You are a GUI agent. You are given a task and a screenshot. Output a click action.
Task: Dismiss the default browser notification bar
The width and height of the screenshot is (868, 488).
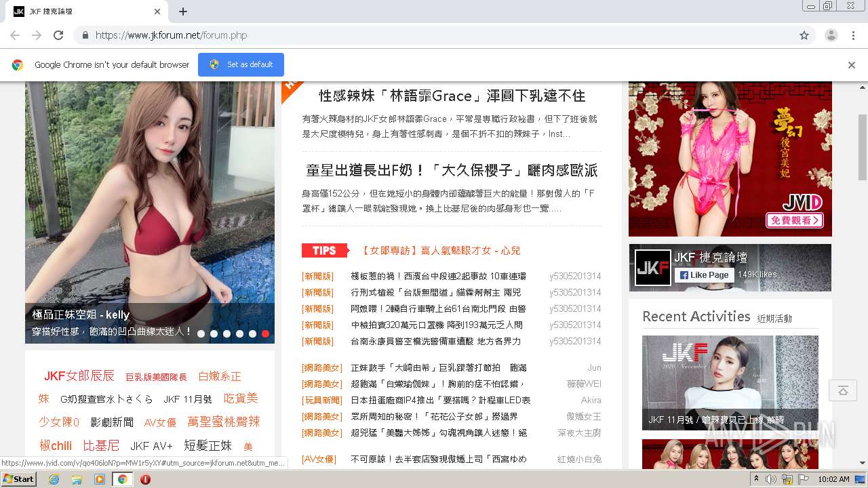852,65
